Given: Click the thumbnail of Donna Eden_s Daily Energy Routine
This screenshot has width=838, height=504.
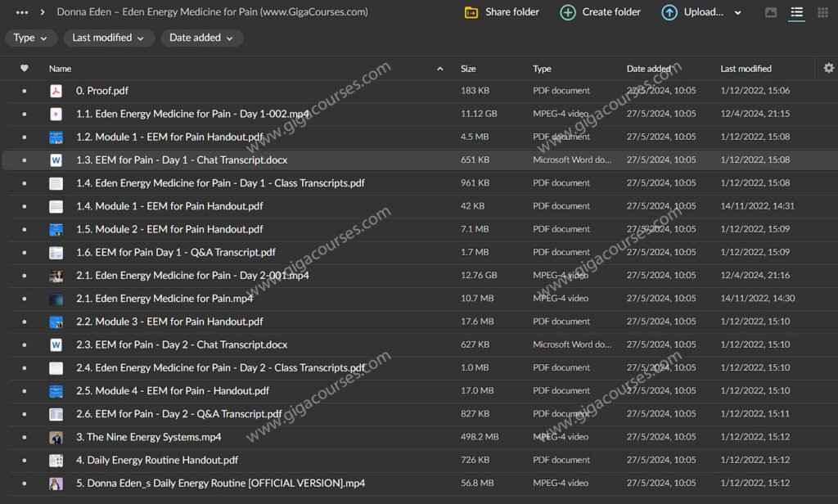Looking at the screenshot, I should coord(56,484).
